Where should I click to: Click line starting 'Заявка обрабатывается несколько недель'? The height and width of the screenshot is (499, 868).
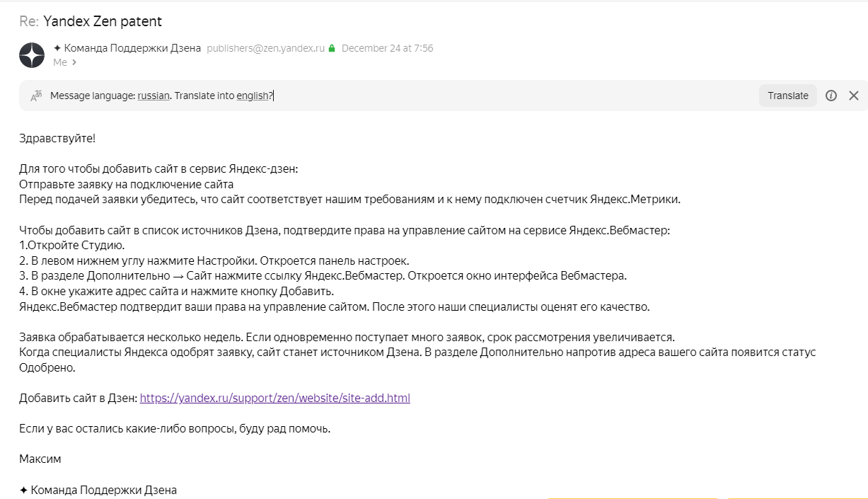click(347, 337)
